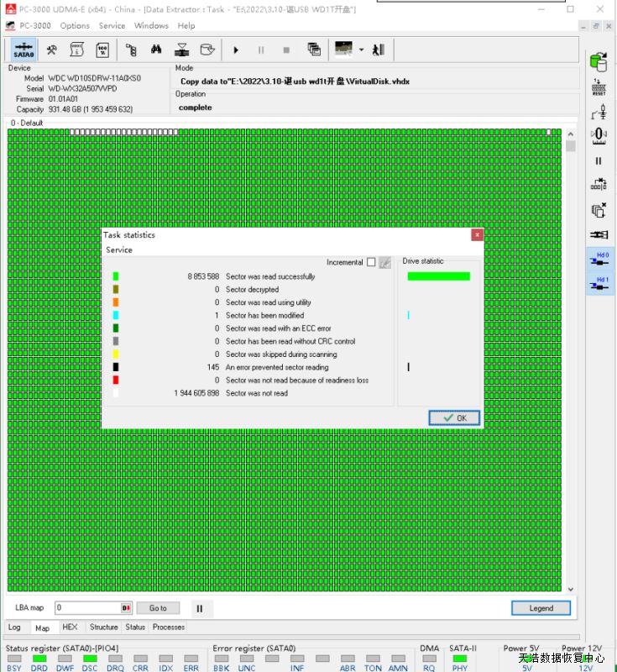The height and width of the screenshot is (672, 617).
Task: Click the Legend button
Action: pyautogui.click(x=541, y=608)
